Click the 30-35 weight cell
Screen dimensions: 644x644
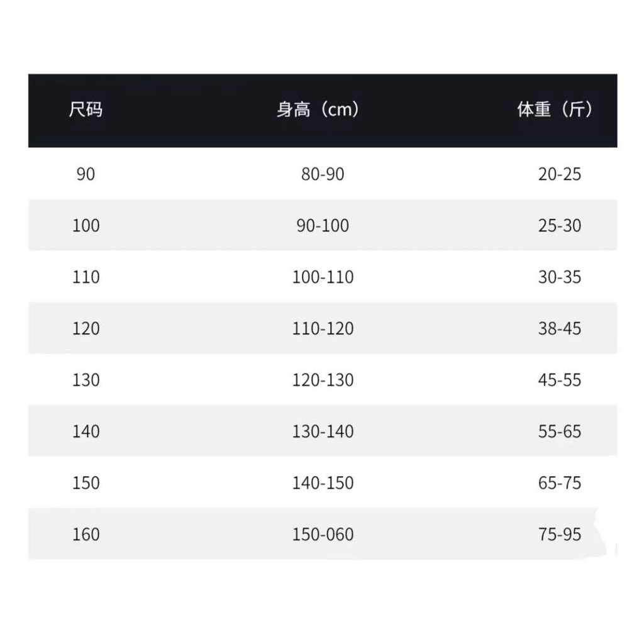point(560,277)
